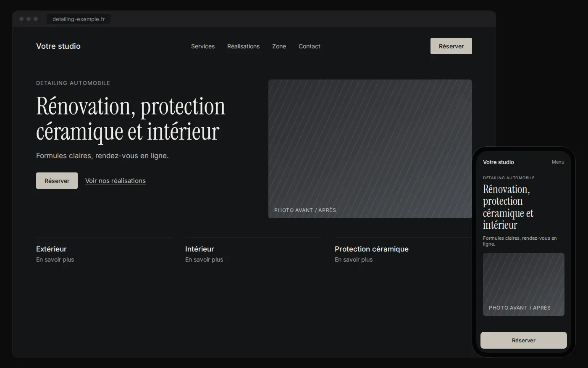Tap 'Votre studio' in the mobile preview header

click(x=499, y=162)
